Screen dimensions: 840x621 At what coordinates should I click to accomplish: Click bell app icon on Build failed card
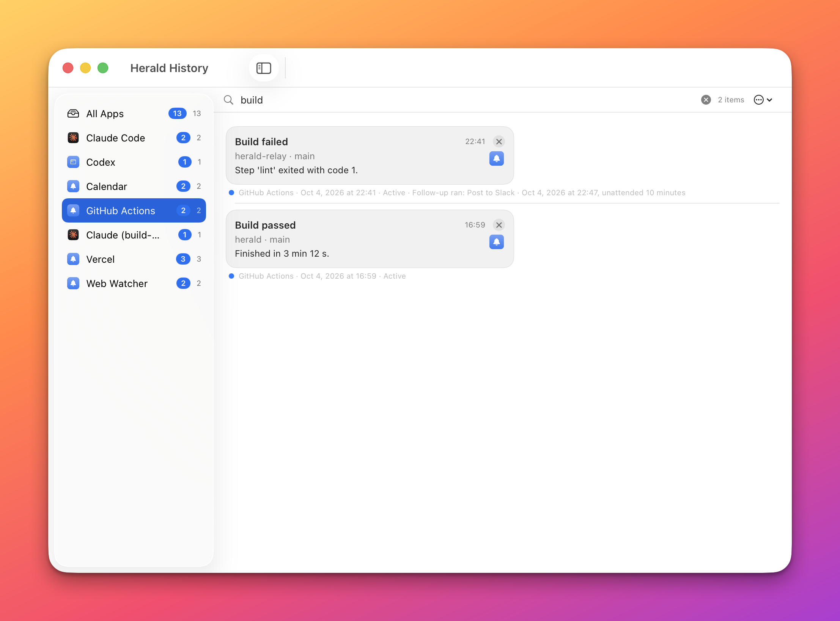496,158
